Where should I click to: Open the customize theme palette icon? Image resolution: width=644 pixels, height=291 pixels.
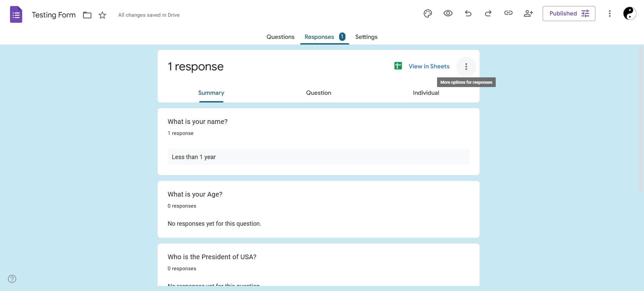click(x=428, y=13)
